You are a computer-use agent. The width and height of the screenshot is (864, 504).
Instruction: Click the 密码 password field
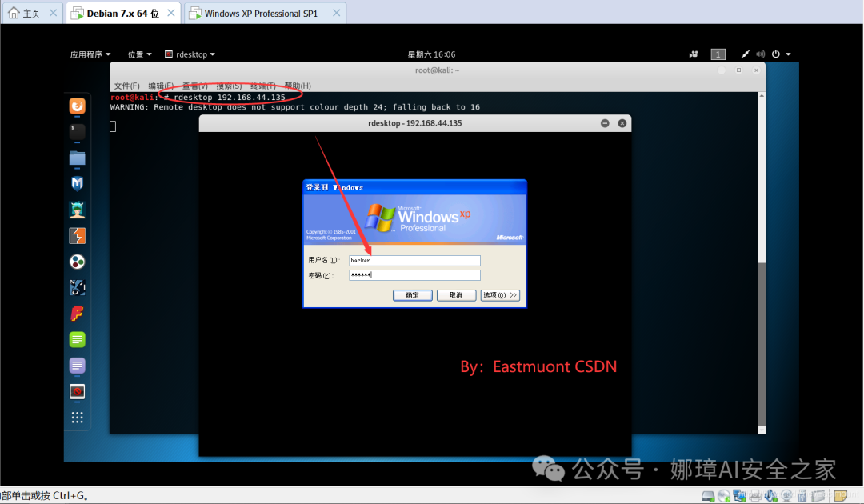pos(414,275)
